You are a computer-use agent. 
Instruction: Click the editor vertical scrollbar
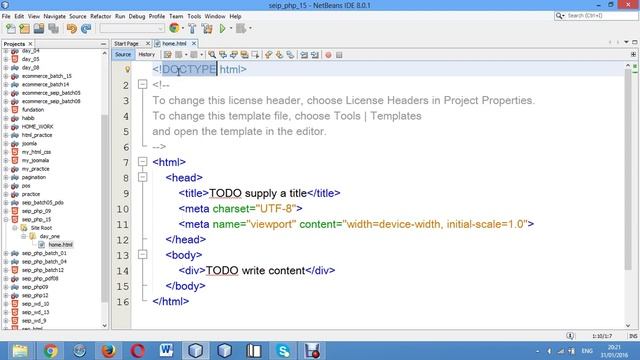point(628,169)
